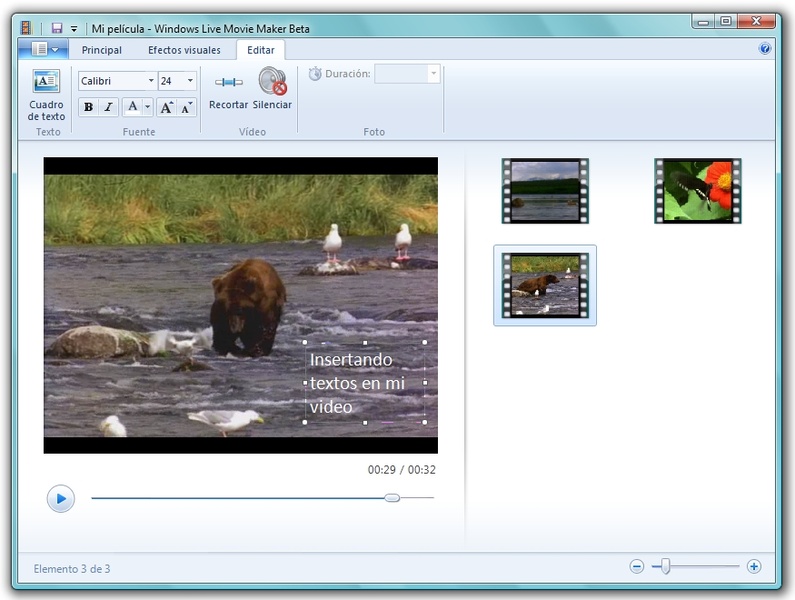The image size is (795, 600).
Task: Toggle italic text formatting
Action: click(109, 107)
